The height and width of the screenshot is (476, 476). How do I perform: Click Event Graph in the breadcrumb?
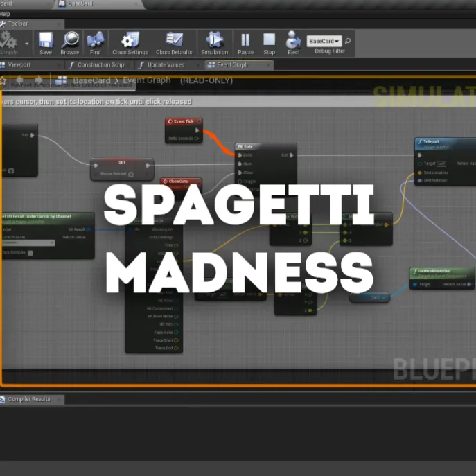(147, 80)
